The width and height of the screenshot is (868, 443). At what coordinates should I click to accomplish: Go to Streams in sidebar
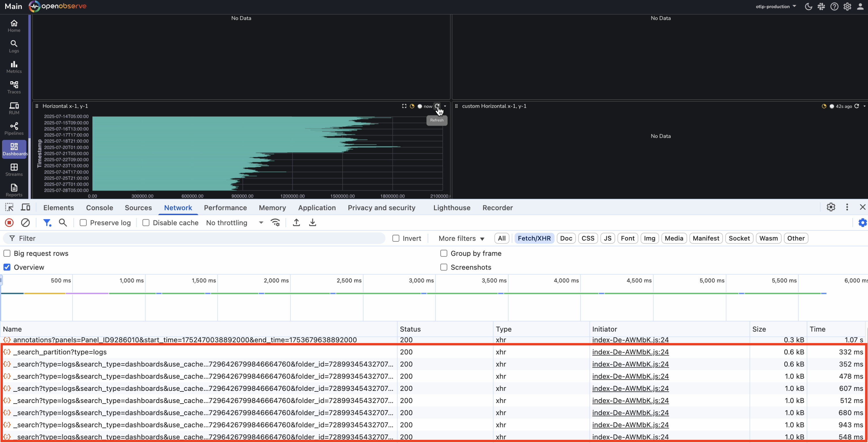[14, 170]
